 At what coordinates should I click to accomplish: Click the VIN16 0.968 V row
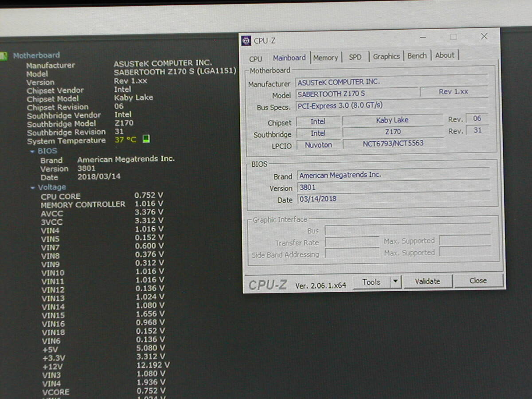point(103,324)
